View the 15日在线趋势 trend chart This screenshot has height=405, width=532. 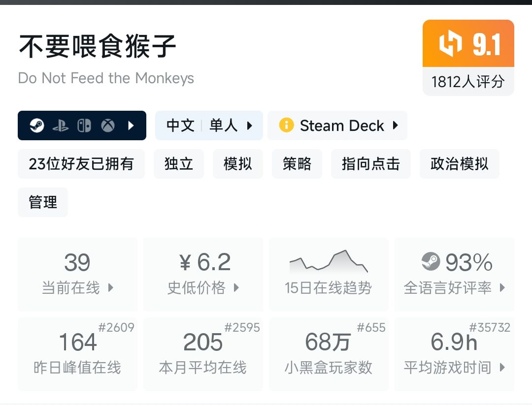[328, 274]
